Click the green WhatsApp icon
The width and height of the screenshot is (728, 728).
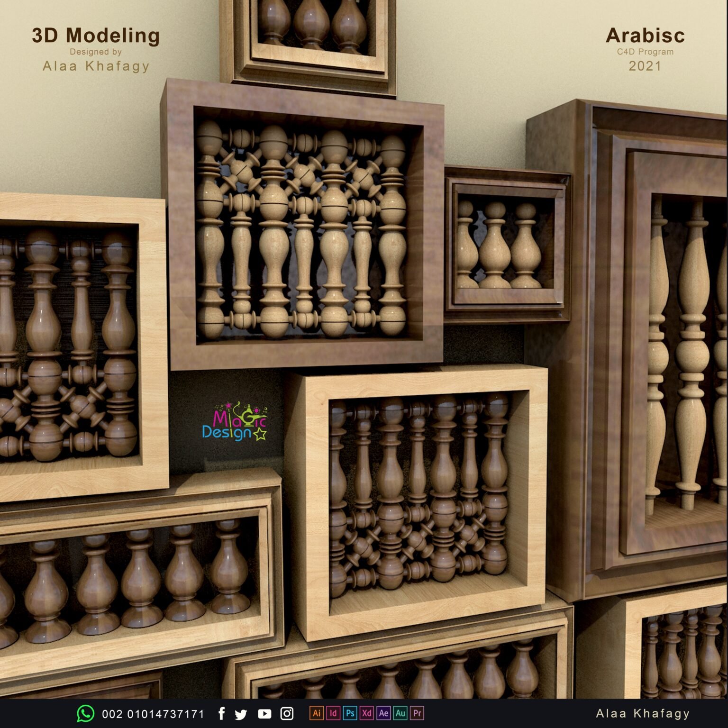click(85, 713)
